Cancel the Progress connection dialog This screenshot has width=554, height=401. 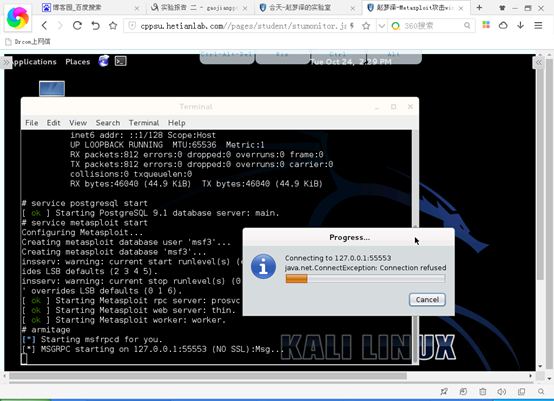point(427,300)
